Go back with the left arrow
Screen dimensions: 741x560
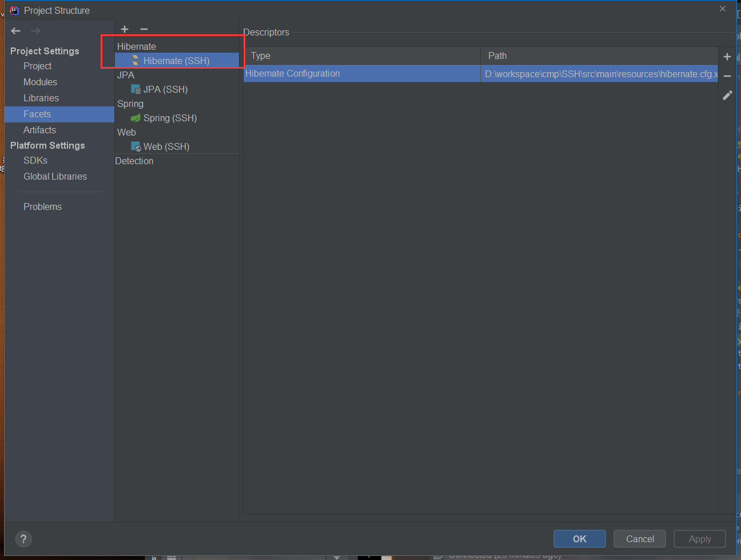16,31
